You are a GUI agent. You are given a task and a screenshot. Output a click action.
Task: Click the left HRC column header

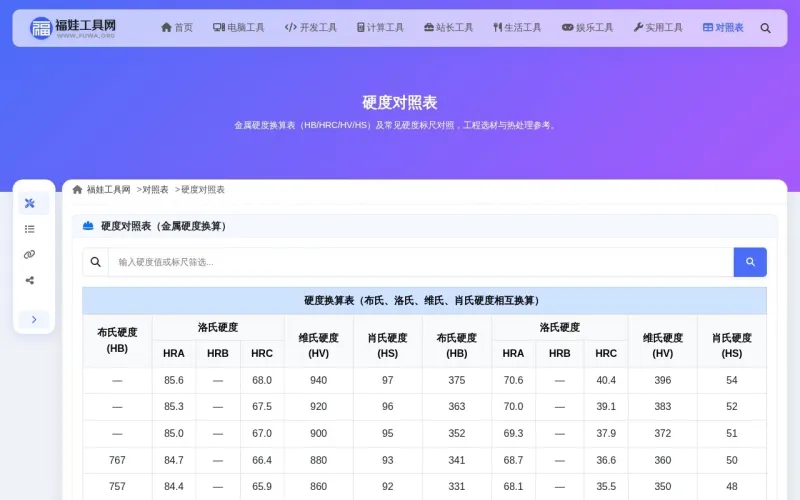(x=262, y=354)
